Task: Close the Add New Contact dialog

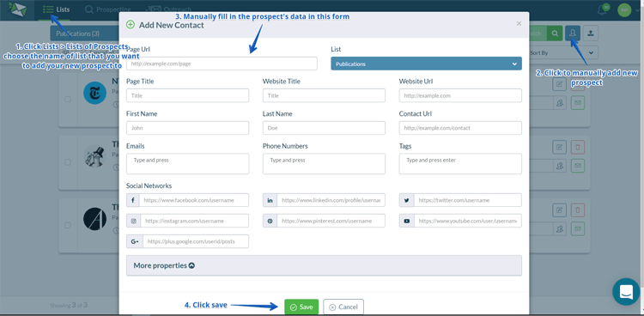Action: pos(519,24)
